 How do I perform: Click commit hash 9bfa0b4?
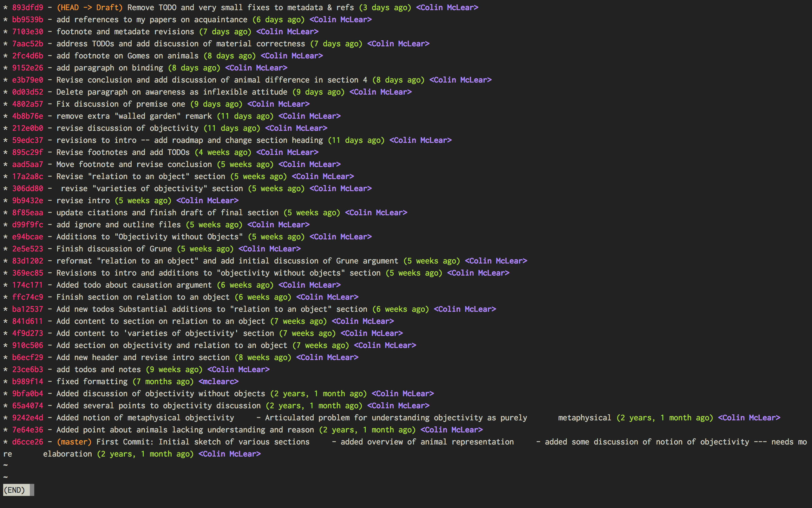coord(28,394)
